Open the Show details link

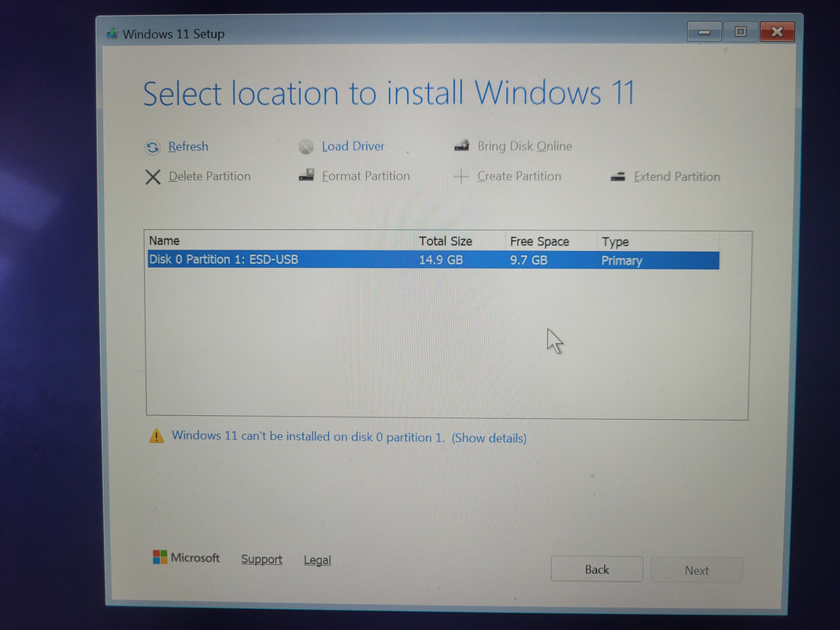489,438
